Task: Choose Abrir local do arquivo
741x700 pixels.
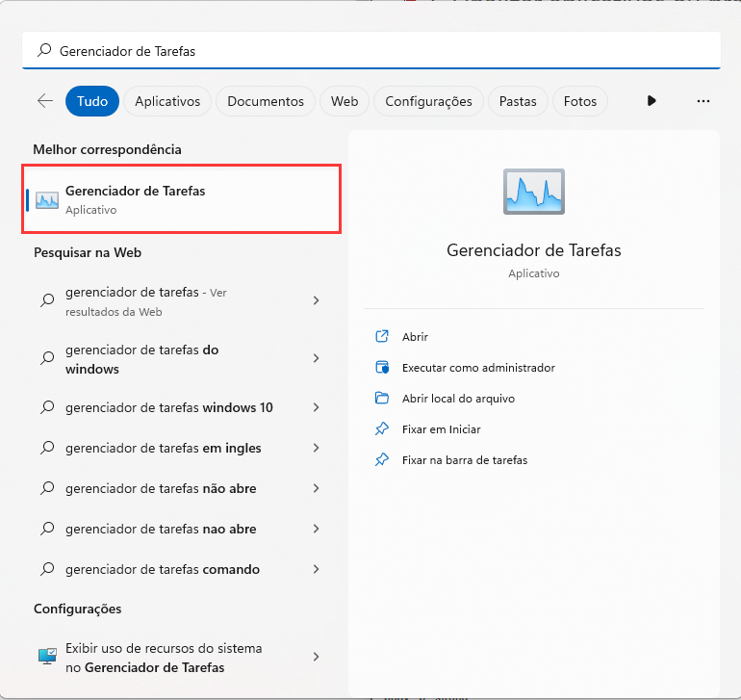Action: [x=458, y=399]
